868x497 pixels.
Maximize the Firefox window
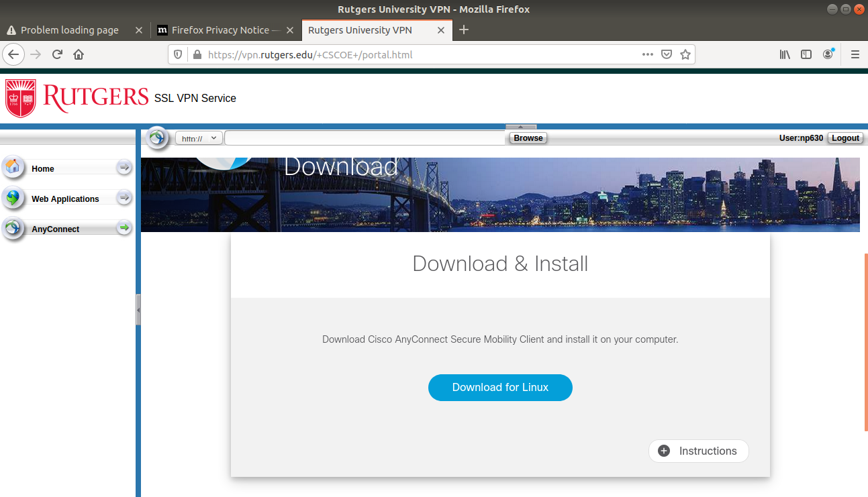click(846, 9)
